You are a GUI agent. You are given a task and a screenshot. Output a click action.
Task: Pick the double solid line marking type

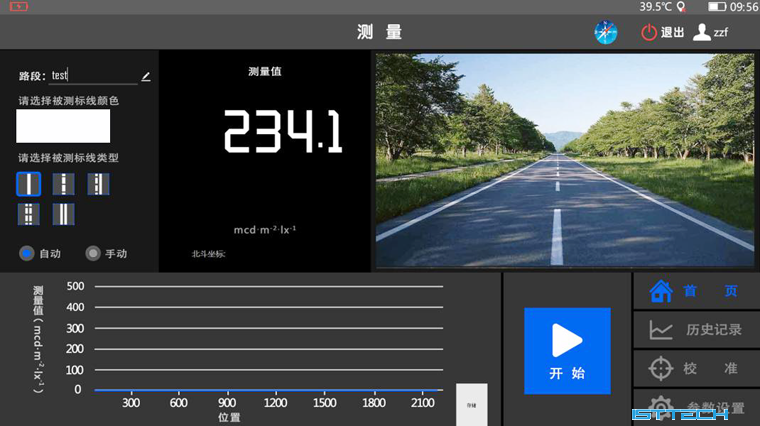[x=63, y=214]
